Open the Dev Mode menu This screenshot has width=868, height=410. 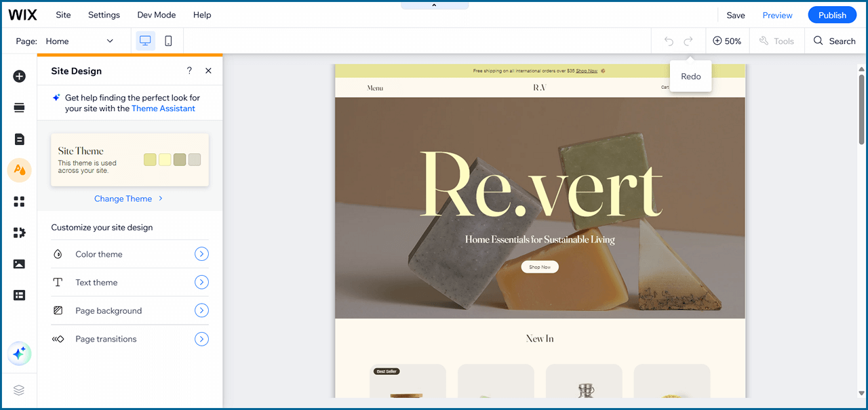[157, 15]
